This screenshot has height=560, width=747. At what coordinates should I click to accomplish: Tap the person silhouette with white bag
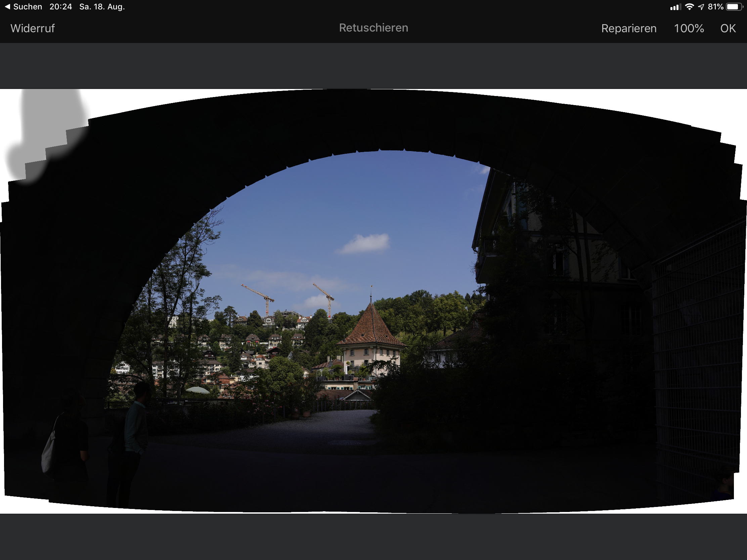coord(69,439)
